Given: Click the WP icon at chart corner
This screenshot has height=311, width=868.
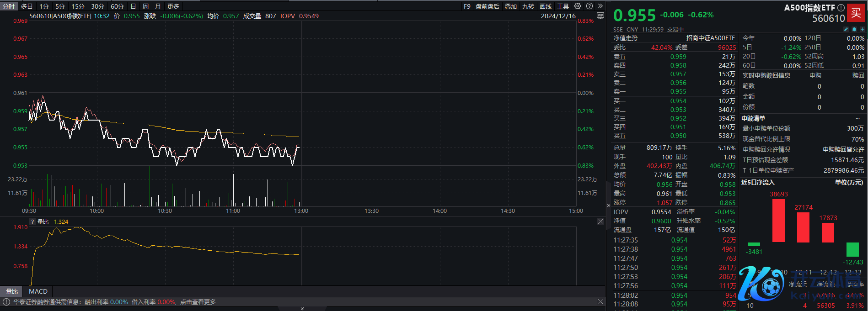Looking at the screenshot, I should pos(600,16).
